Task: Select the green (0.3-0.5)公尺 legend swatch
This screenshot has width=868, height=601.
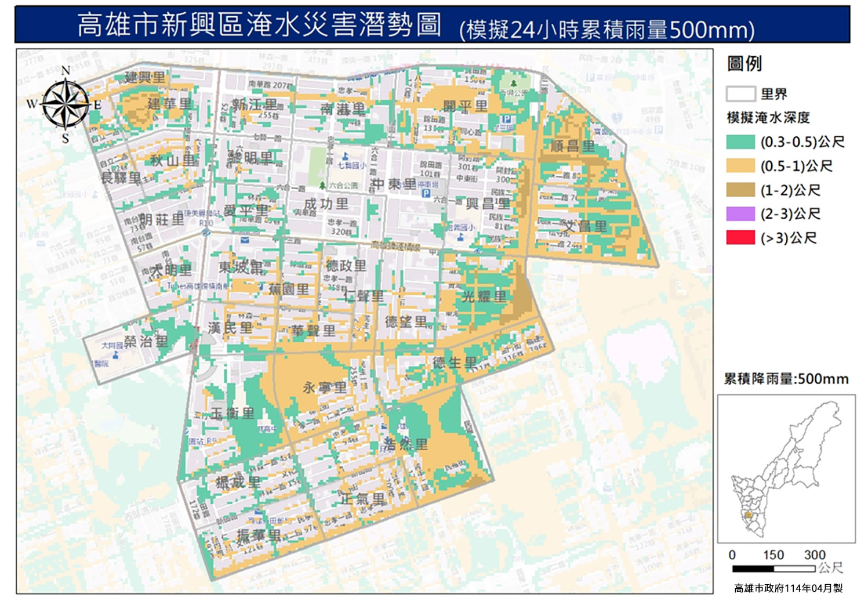Action: point(740,142)
